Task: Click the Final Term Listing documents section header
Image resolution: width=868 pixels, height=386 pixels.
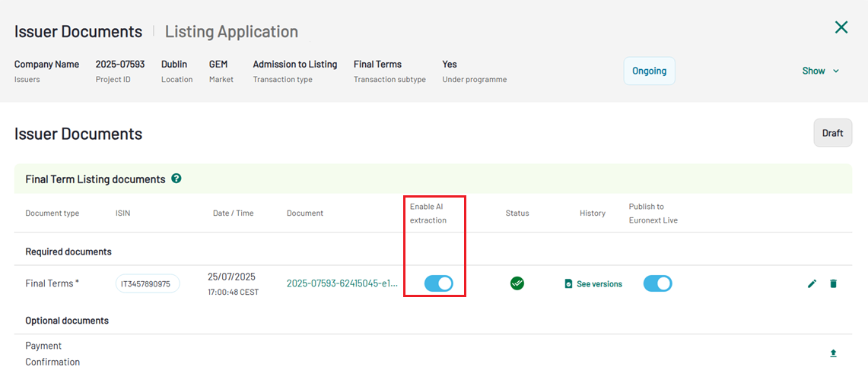Action: (x=95, y=179)
